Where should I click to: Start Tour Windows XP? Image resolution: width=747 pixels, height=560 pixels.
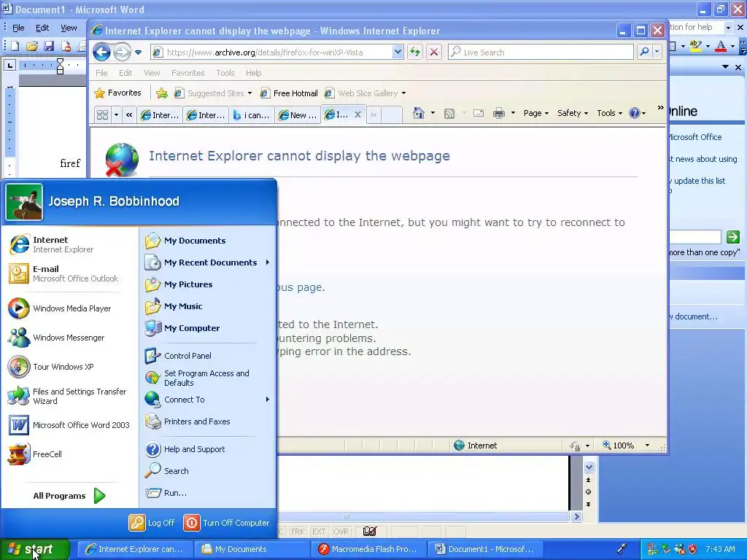coord(70,367)
